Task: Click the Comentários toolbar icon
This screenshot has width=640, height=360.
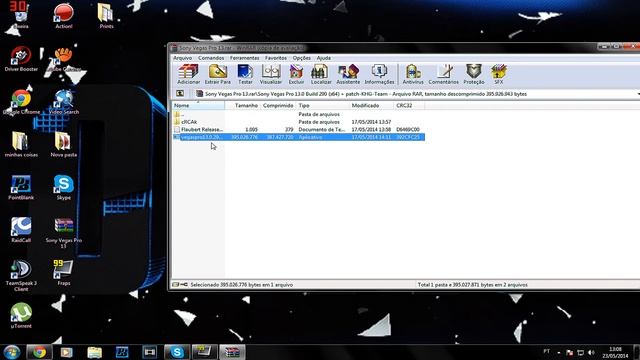Action: (444, 74)
